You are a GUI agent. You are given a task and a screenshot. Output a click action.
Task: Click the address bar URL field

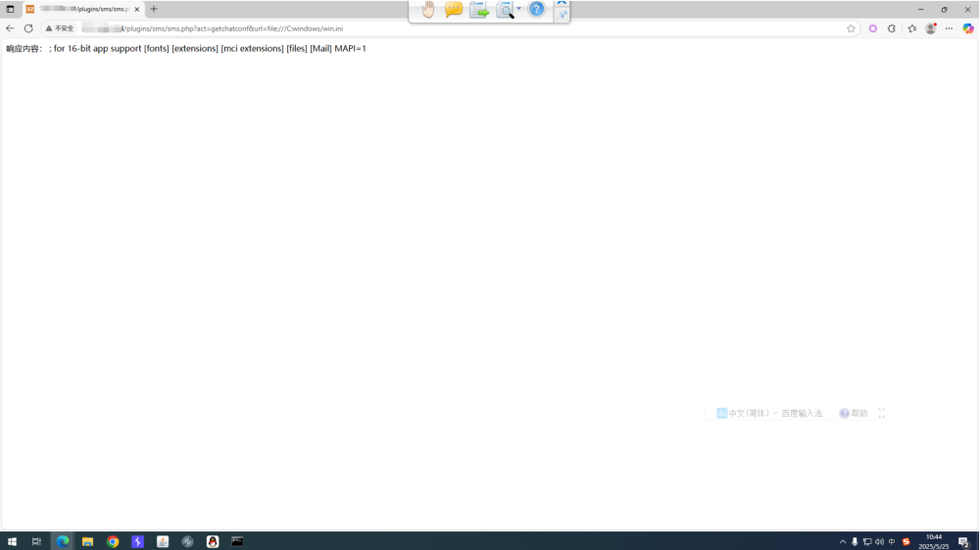[x=441, y=28]
